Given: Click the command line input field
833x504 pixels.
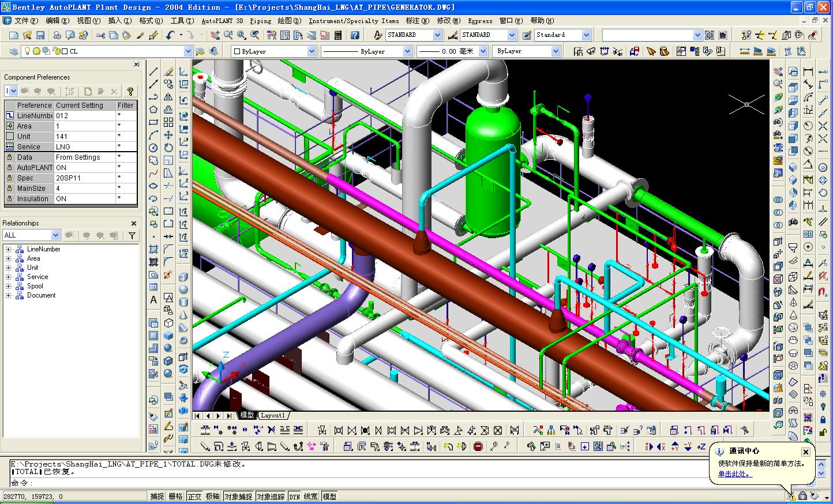Looking at the screenshot, I should pos(358,483).
